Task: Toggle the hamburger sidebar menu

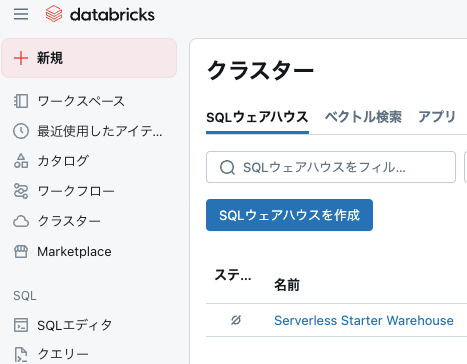Action: click(x=21, y=14)
